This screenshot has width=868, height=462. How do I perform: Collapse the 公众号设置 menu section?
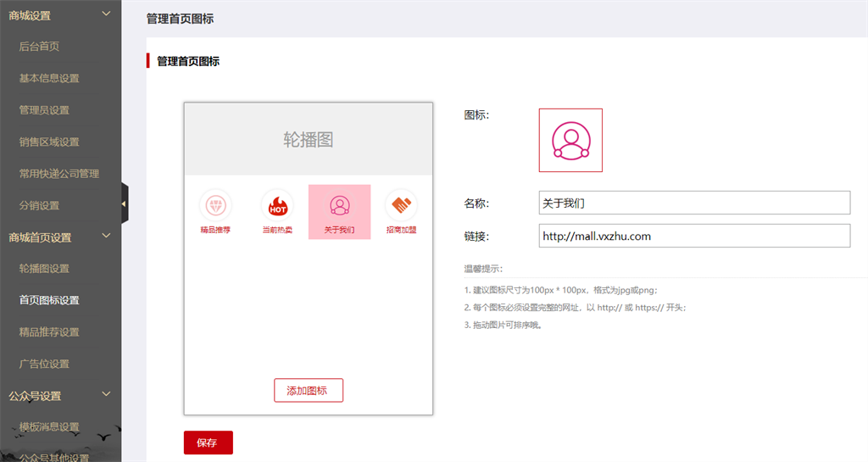pos(106,395)
